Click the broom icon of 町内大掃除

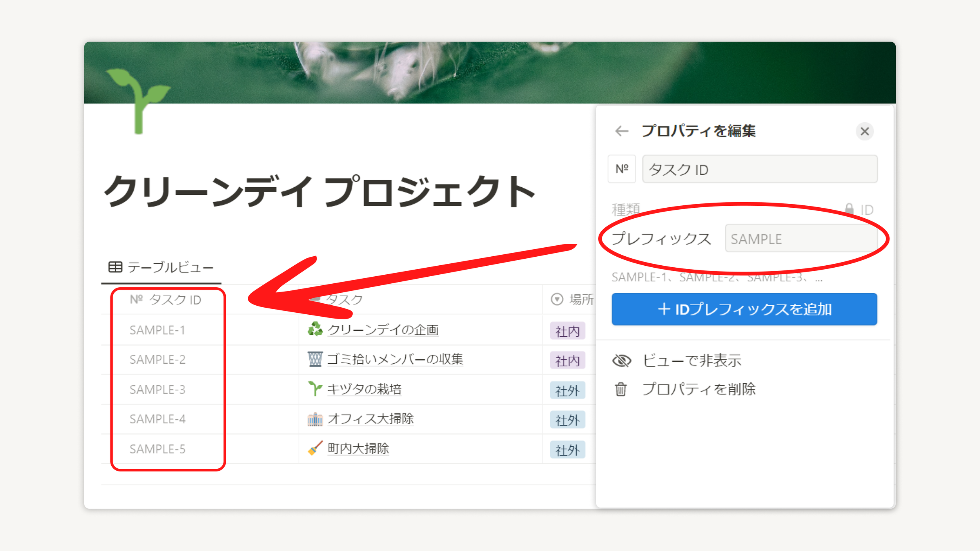click(315, 448)
